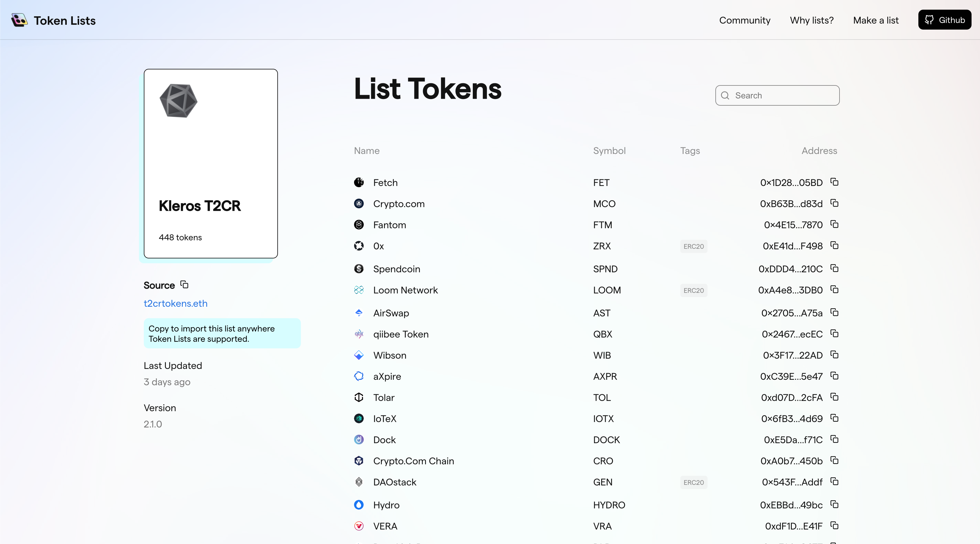Copy the Fantom FTM address
This screenshot has height=544, width=980.
834,224
